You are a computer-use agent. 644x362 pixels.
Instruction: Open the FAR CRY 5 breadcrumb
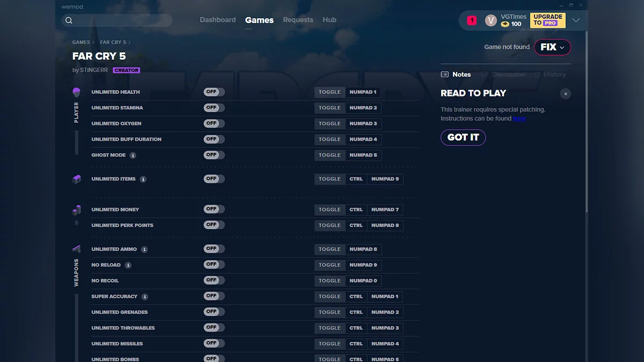tap(113, 42)
